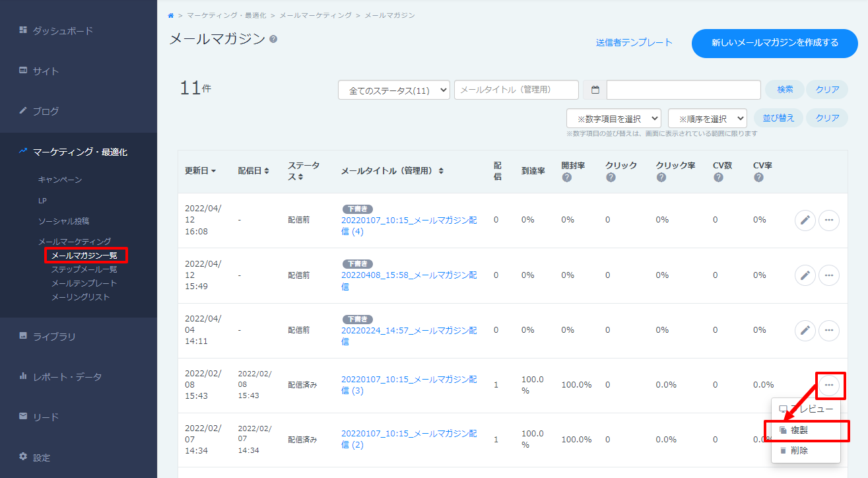The height and width of the screenshot is (478, 868).
Task: Click the envelope icon beside リード
Action: tap(23, 417)
